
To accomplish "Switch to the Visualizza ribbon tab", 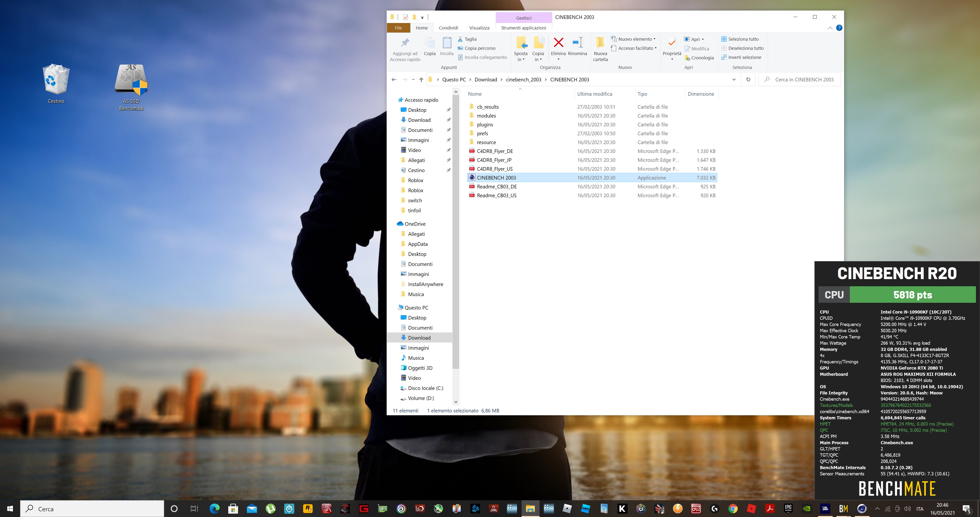I will click(x=479, y=28).
